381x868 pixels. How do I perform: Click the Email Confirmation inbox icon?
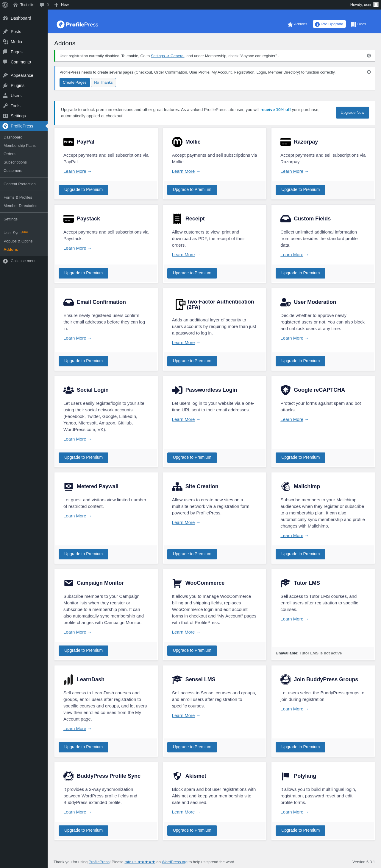click(x=69, y=302)
